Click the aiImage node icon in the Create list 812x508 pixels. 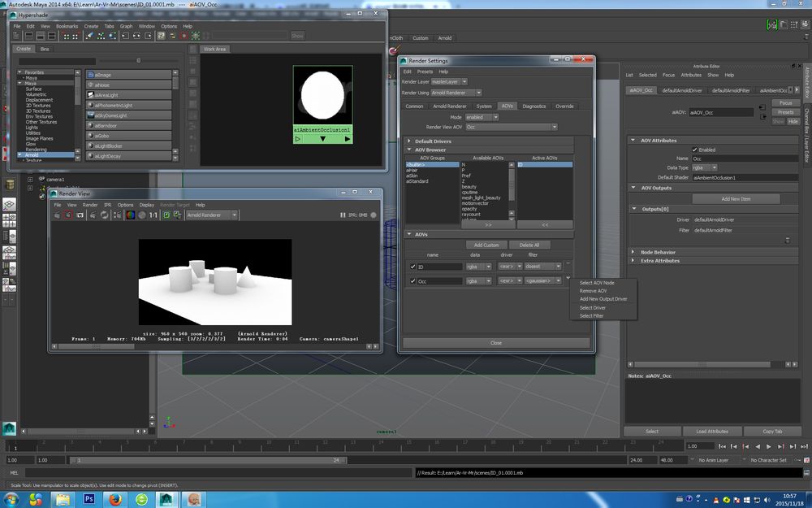click(91, 75)
